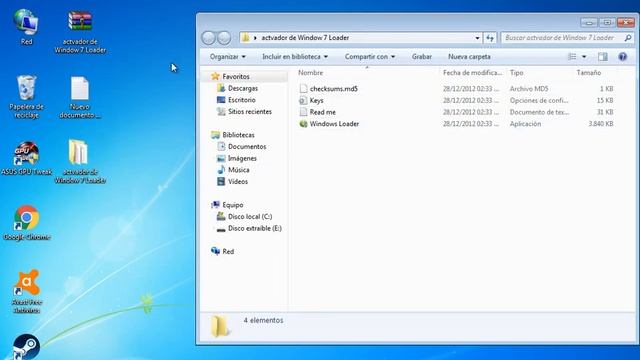Toggle the preview pane button

(x=603, y=57)
